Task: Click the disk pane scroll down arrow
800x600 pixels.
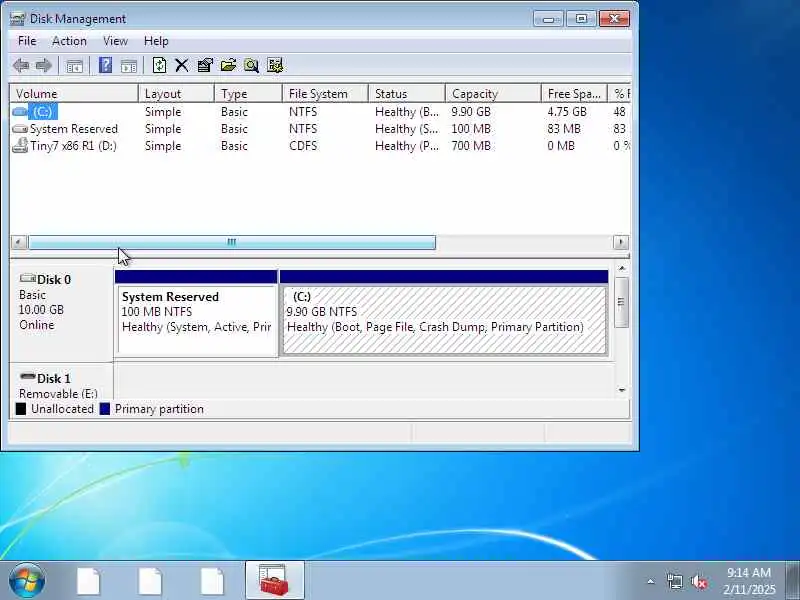Action: click(x=621, y=390)
